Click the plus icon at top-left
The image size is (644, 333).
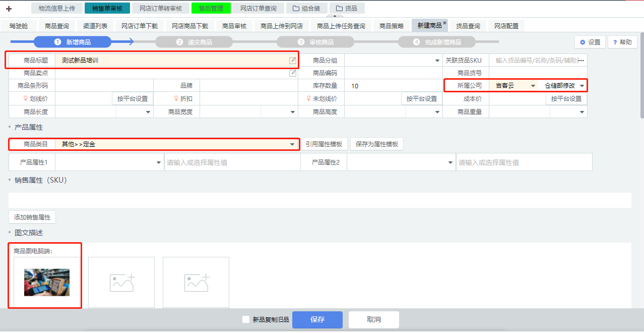pos(9,9)
